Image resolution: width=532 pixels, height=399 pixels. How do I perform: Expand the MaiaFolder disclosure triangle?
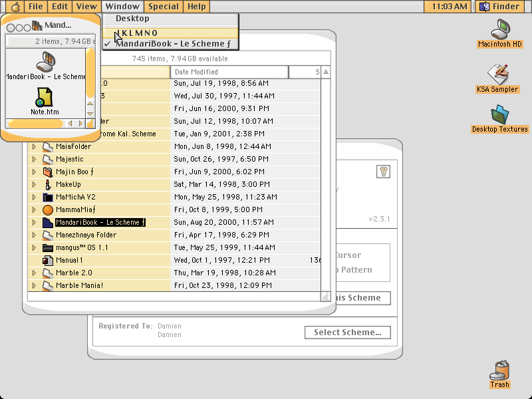(x=35, y=146)
